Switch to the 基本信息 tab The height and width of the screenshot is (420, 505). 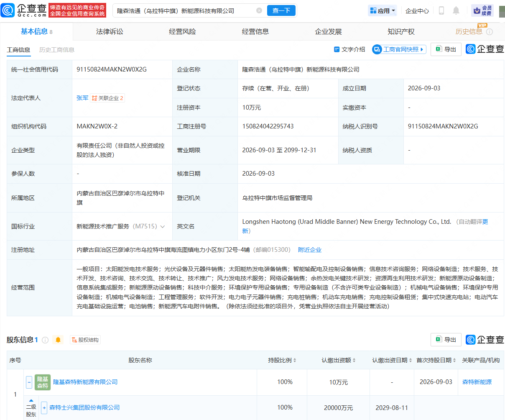point(36,31)
